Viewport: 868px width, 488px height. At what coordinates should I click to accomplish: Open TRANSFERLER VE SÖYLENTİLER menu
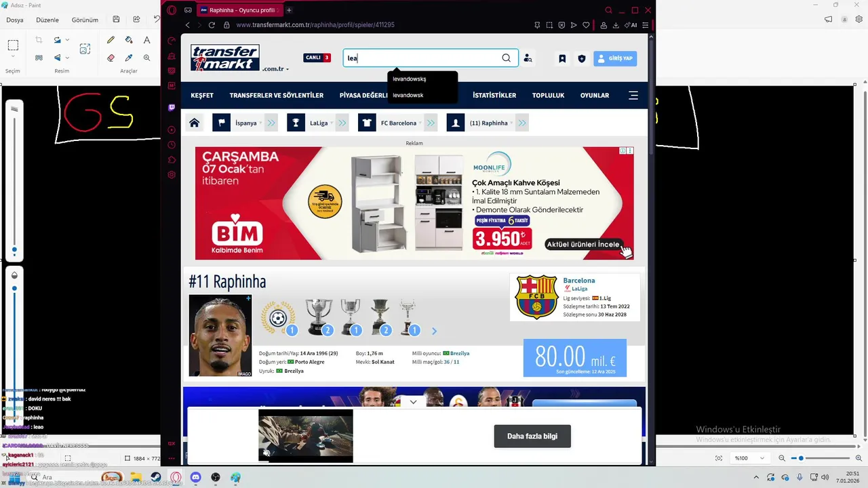pyautogui.click(x=277, y=96)
